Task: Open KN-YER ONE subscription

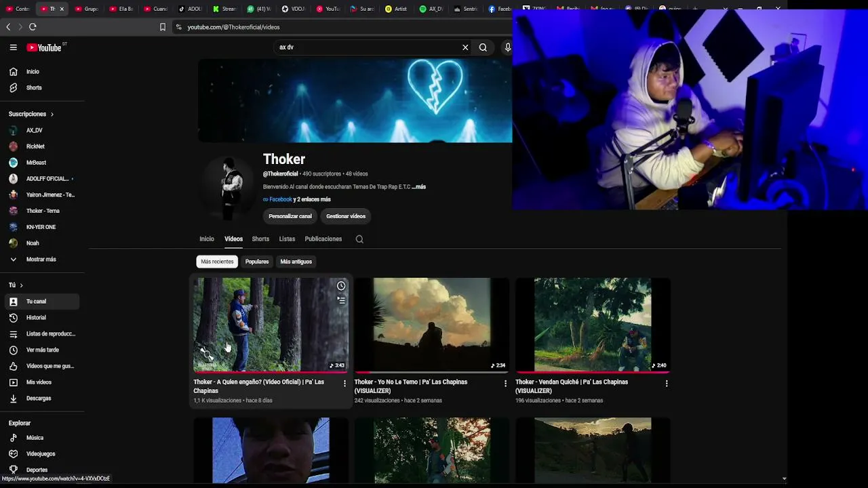Action: [x=41, y=227]
